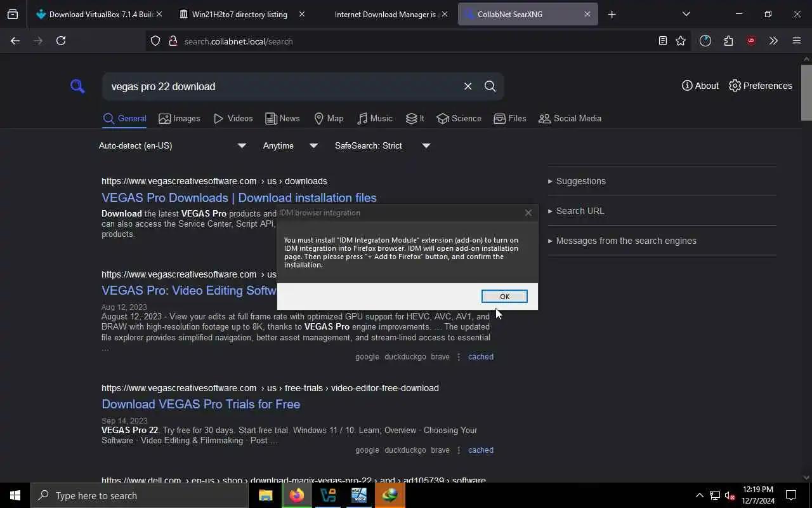The height and width of the screenshot is (508, 812).
Task: Open cached version of August 12 result
Action: [481, 357]
